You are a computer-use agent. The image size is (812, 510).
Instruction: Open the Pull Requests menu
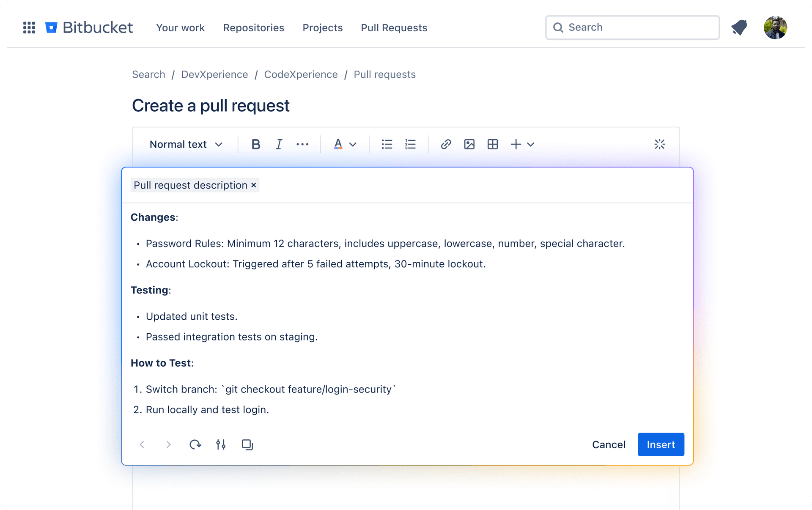tap(394, 28)
